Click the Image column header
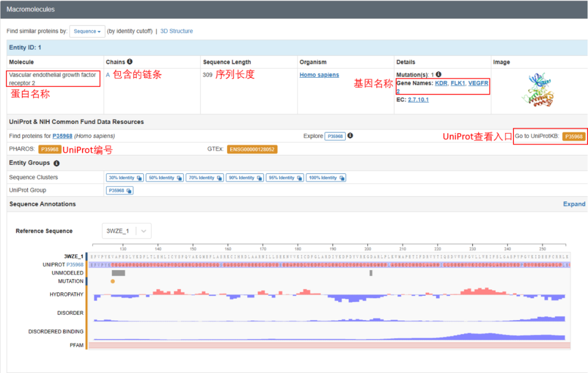588x373 pixels. tap(501, 62)
